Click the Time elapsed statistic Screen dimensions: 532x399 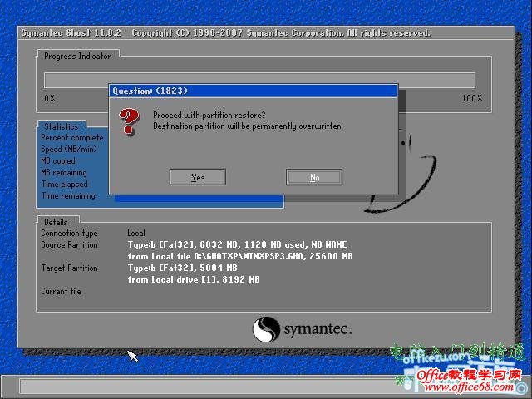[65, 185]
